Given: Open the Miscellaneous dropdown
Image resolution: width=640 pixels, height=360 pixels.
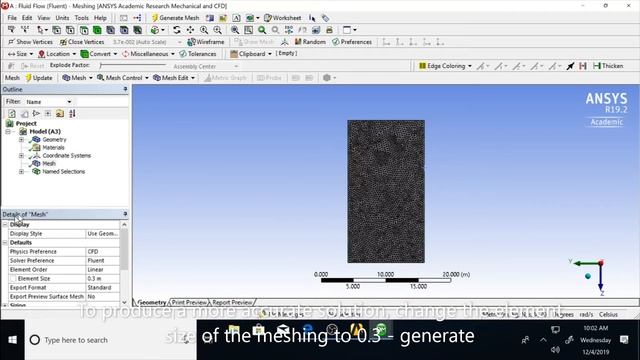Looking at the screenshot, I should [149, 54].
